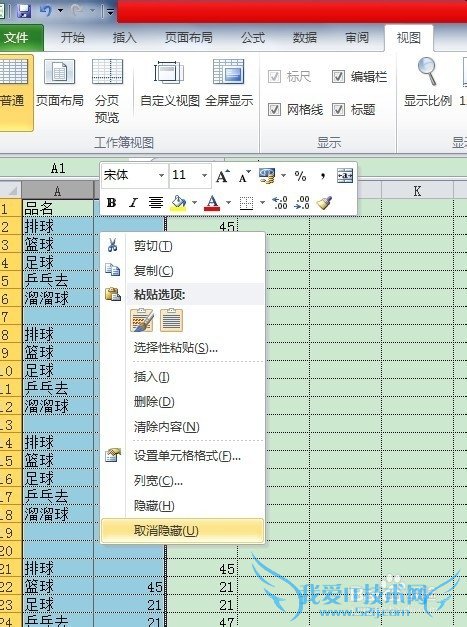
Task: Click the Save icon in quick access toolbar
Action: (24, 11)
